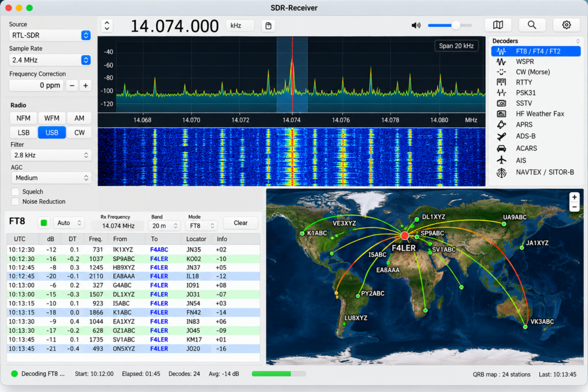588x392 pixels.
Task: Click the VK3ABC station marker on map
Action: coord(525,327)
